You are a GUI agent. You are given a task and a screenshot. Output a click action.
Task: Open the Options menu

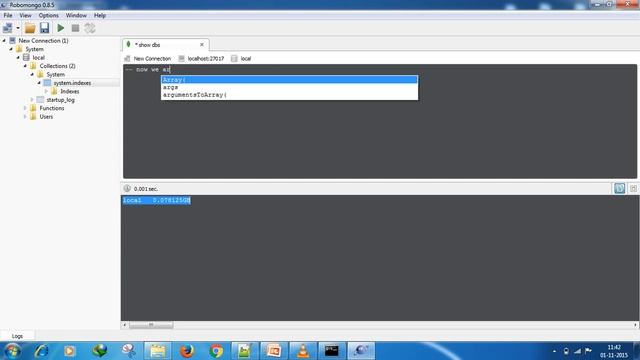(49, 15)
